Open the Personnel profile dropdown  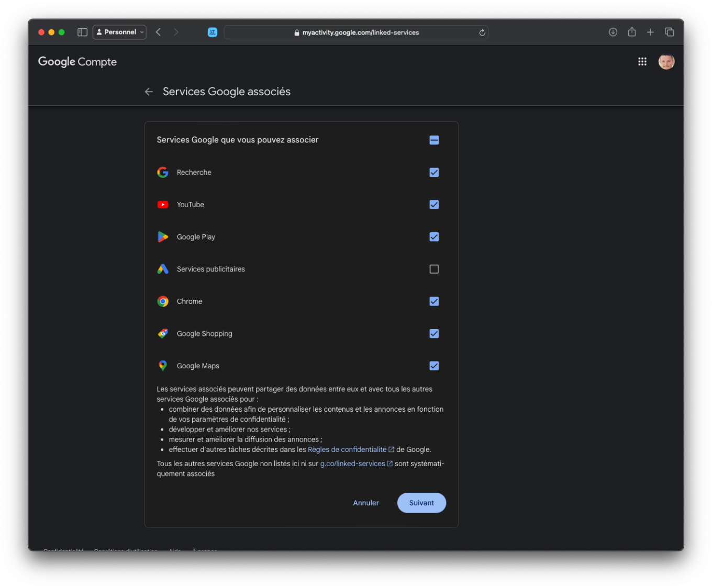119,32
